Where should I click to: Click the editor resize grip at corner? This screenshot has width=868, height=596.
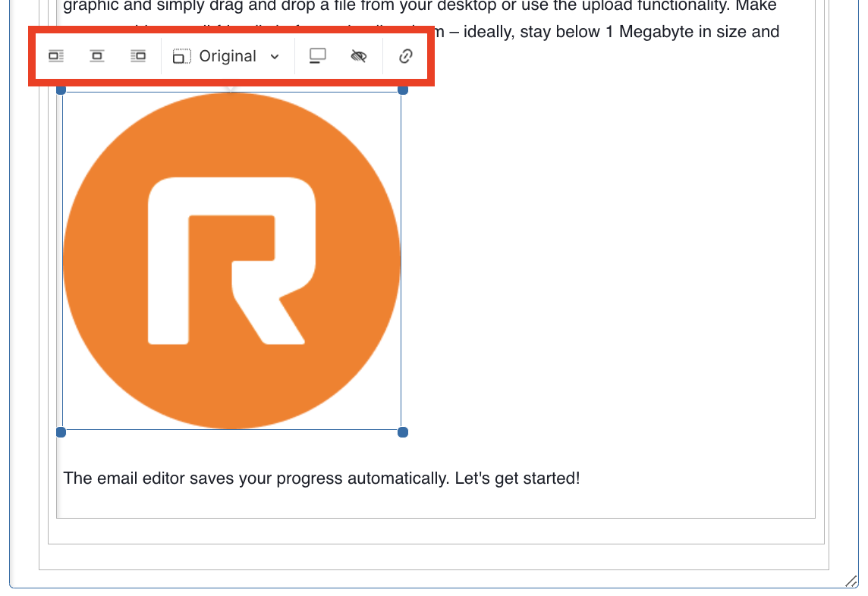[851, 581]
